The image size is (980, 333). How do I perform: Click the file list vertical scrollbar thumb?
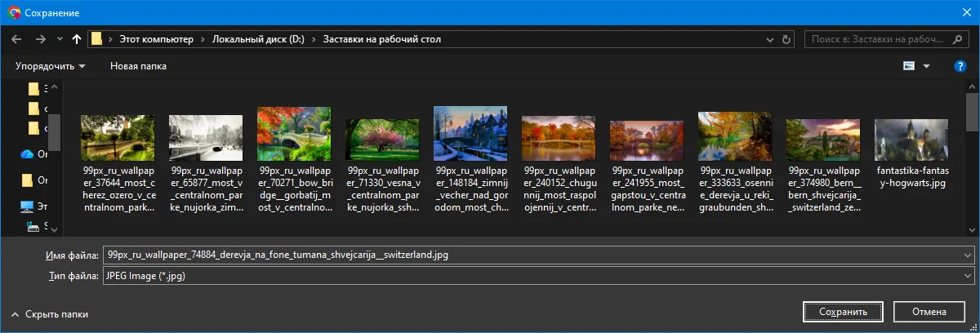[973, 112]
